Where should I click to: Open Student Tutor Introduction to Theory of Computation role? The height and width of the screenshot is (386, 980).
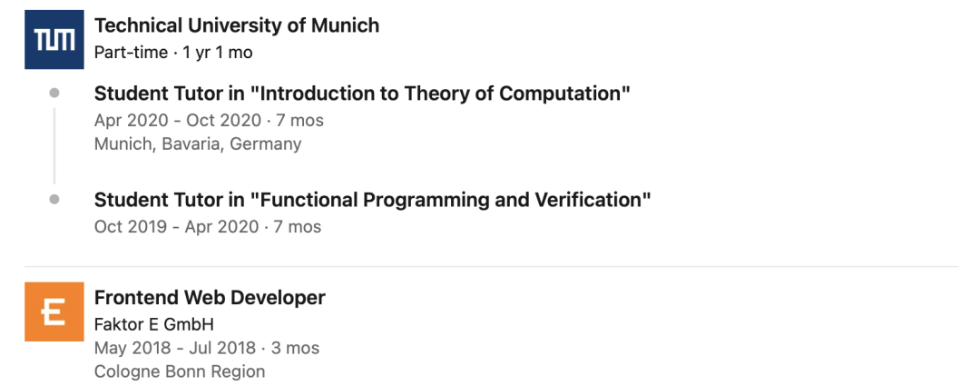pyautogui.click(x=362, y=94)
